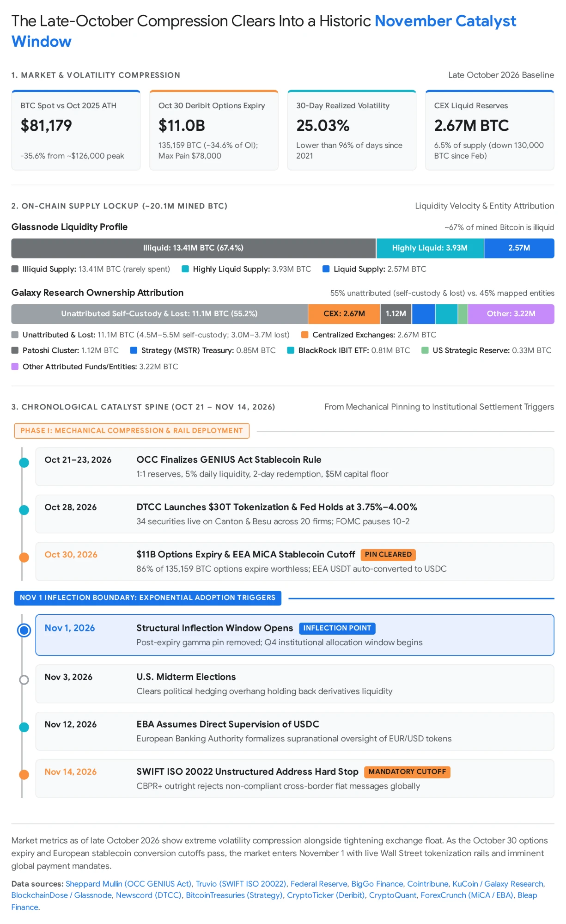
Task: Click the orange Centralized Exchanges legend swatch
Action: click(304, 335)
